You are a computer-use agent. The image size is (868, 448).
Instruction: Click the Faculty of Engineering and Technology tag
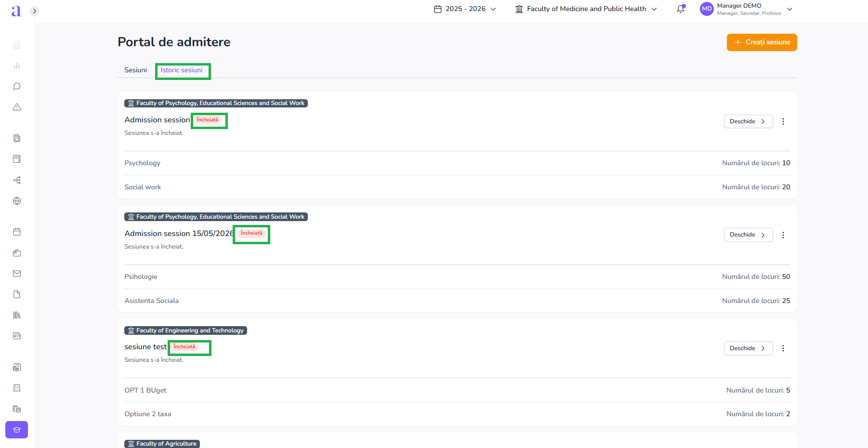[185, 330]
